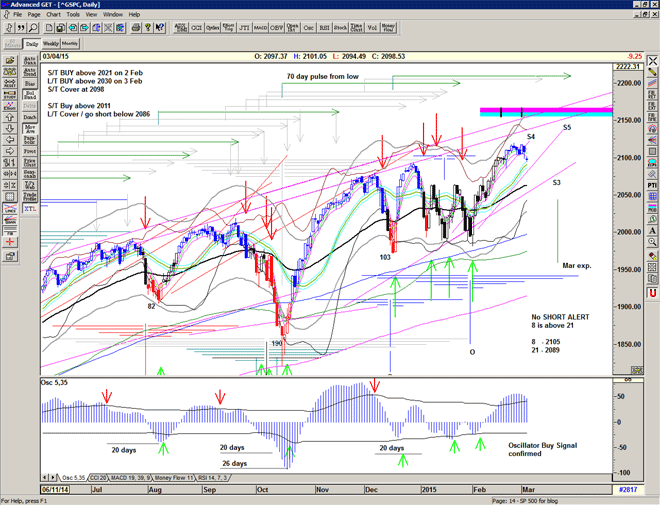
Task: Switch chart to Monthly timeframe
Action: pyautogui.click(x=70, y=44)
